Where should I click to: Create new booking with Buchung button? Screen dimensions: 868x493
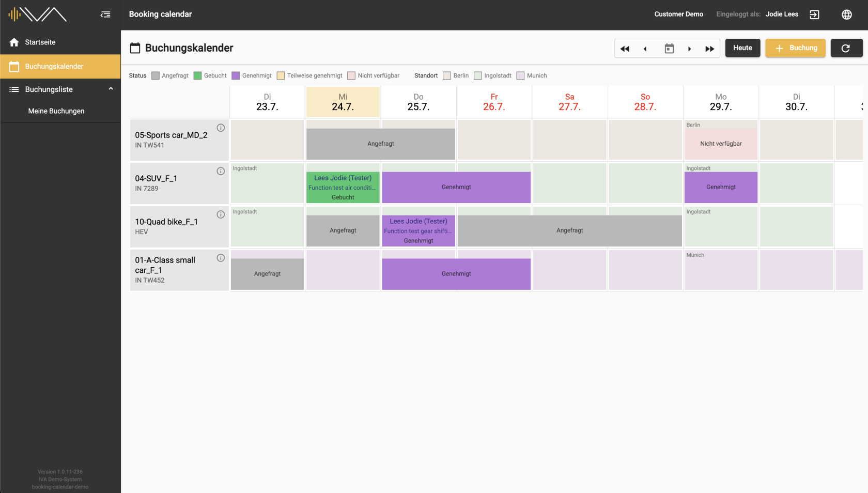[795, 48]
